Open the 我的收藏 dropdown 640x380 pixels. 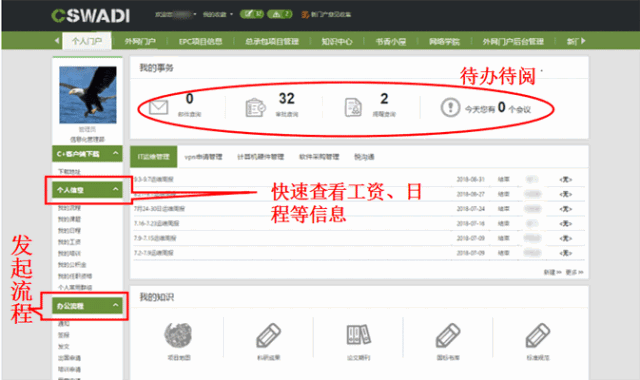[218, 14]
